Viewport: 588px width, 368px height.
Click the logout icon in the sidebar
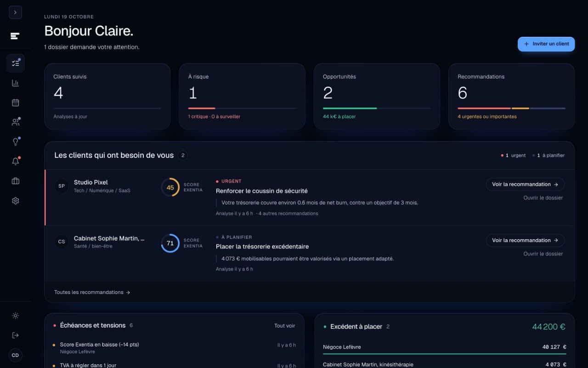click(15, 335)
